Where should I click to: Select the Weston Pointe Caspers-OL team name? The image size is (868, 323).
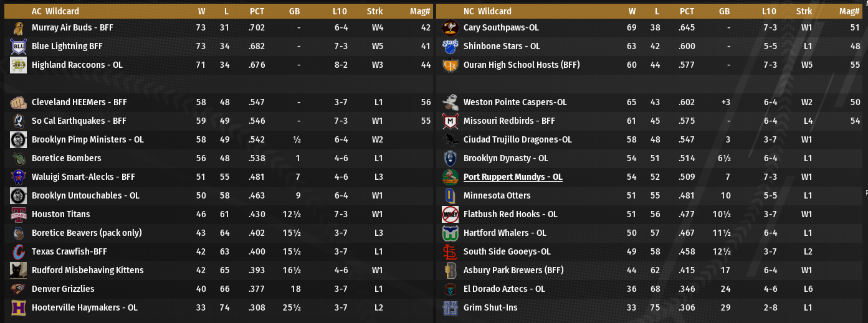[x=515, y=102]
